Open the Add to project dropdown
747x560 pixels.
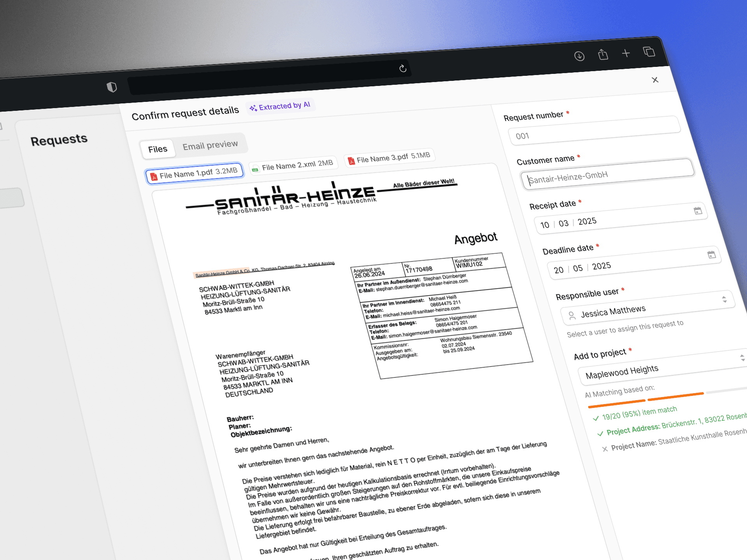pyautogui.click(x=742, y=357)
